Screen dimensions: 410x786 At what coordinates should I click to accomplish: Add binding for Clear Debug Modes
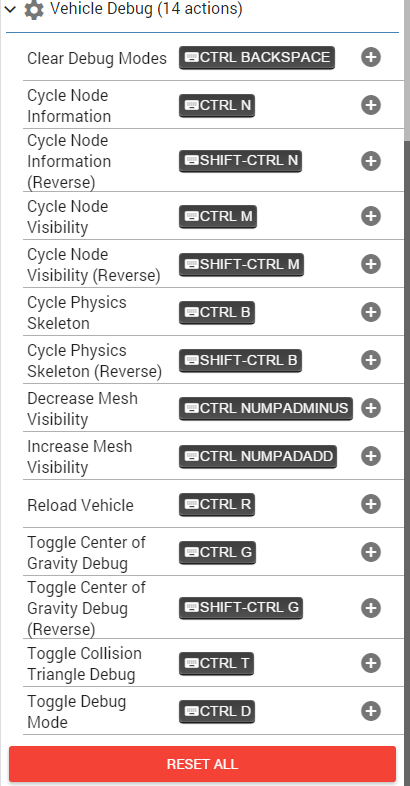coord(371,57)
